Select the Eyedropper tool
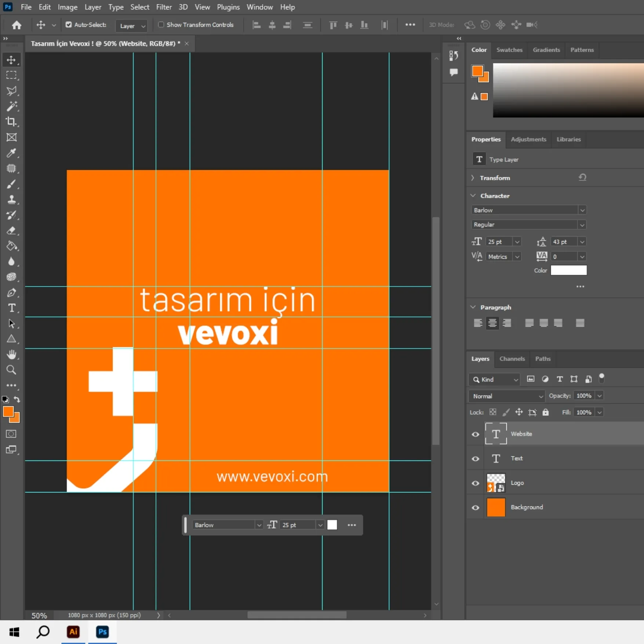Viewport: 644px width, 644px height. pyautogui.click(x=11, y=153)
